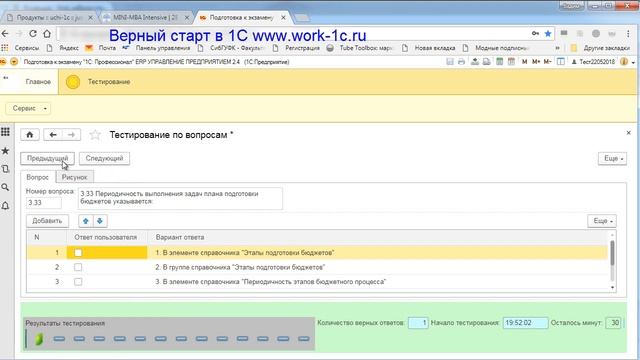This screenshot has height=360, width=640.
Task: Click the window layout panels icon
Action: click(561, 62)
